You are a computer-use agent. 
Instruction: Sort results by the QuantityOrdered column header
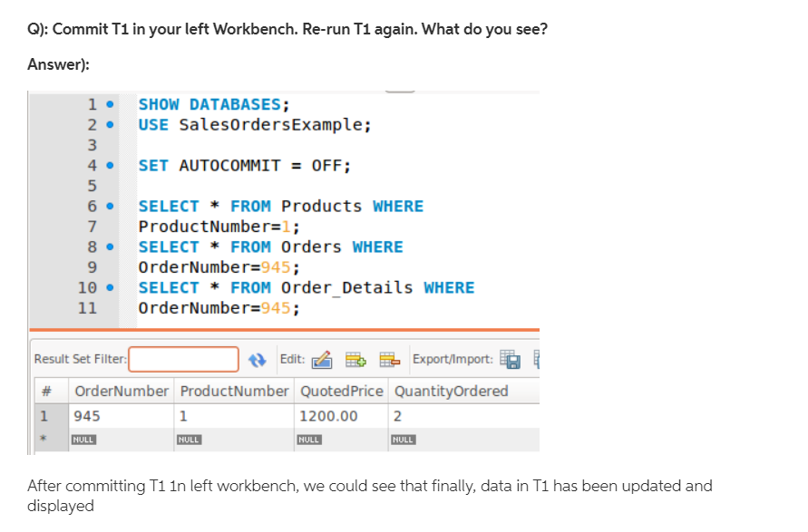[x=453, y=391]
